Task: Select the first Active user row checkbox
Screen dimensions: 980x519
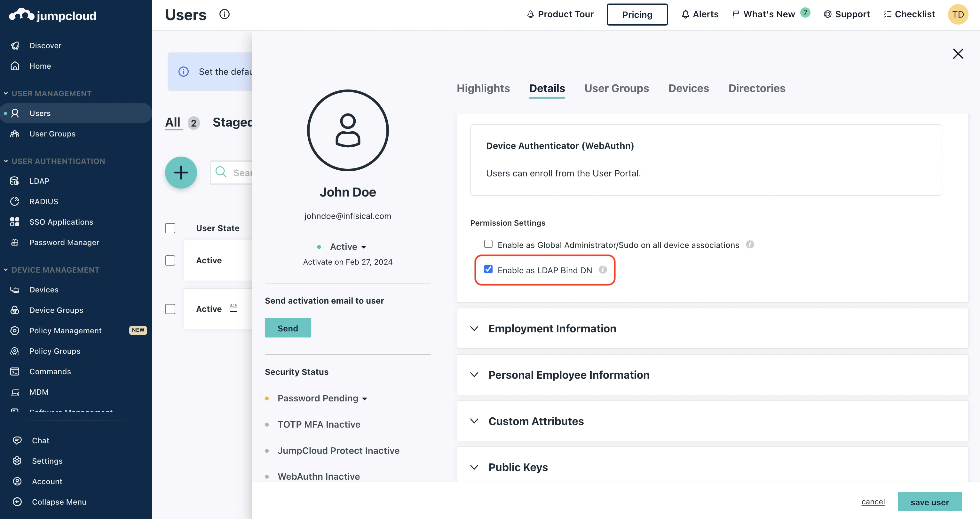Action: pyautogui.click(x=170, y=260)
